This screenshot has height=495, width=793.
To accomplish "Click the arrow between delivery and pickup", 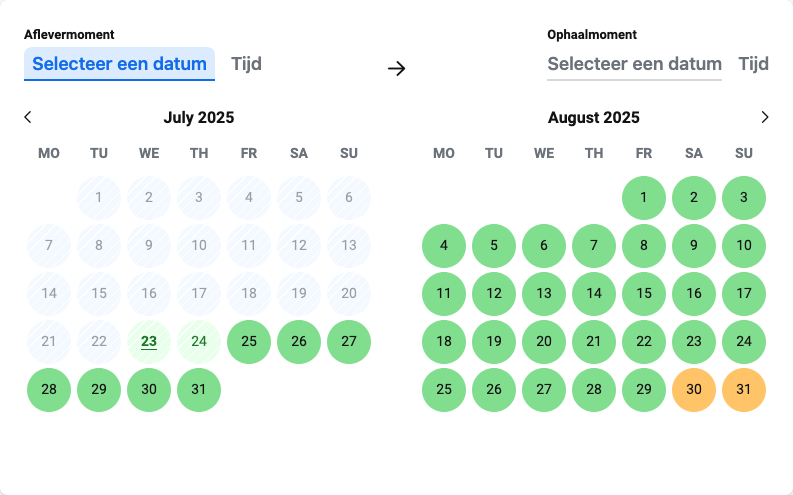I will point(396,68).
